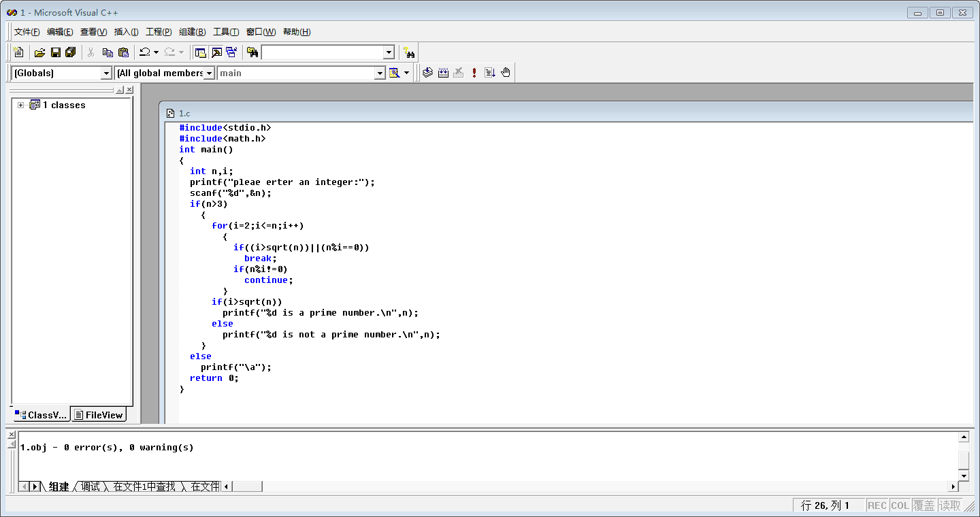Click the 1.c document icon in editor title
980x517 pixels.
171,114
